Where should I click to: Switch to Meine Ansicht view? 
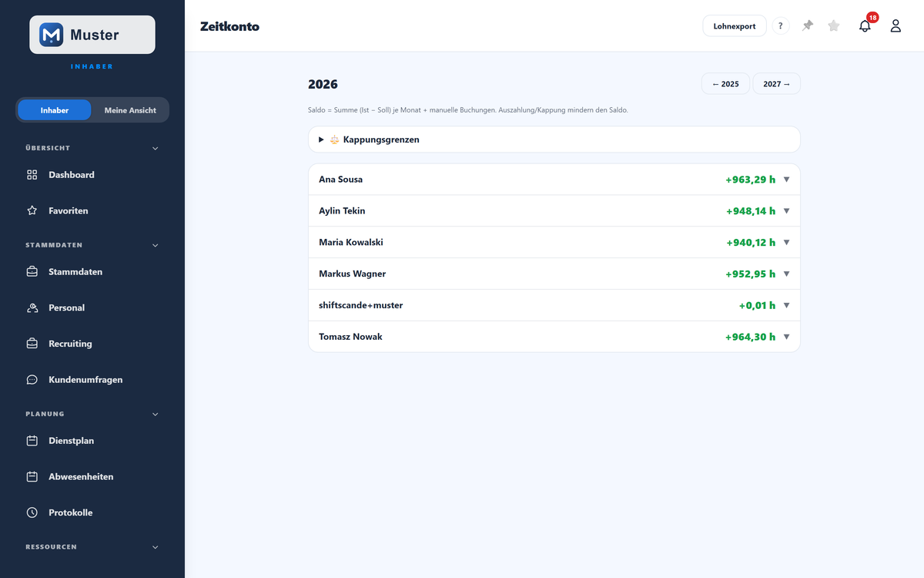point(130,110)
